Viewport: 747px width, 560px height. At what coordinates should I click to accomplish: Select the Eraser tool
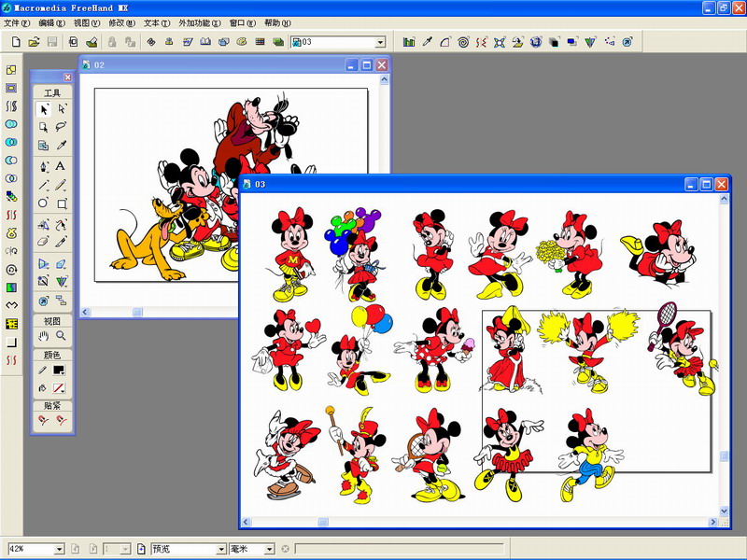[43, 242]
